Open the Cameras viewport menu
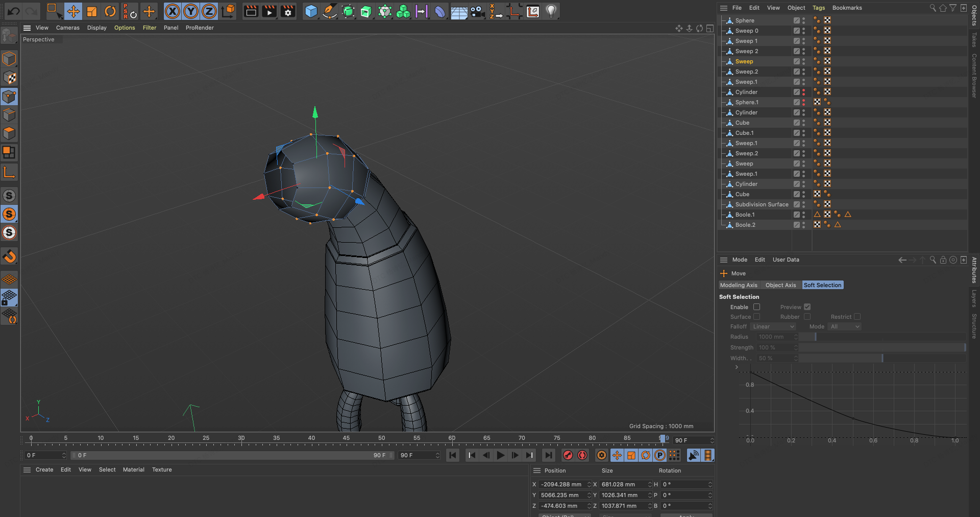 point(67,28)
